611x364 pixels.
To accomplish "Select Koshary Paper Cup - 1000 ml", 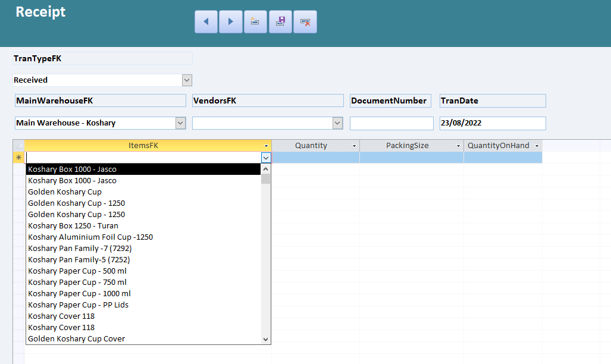I will [x=143, y=293].
